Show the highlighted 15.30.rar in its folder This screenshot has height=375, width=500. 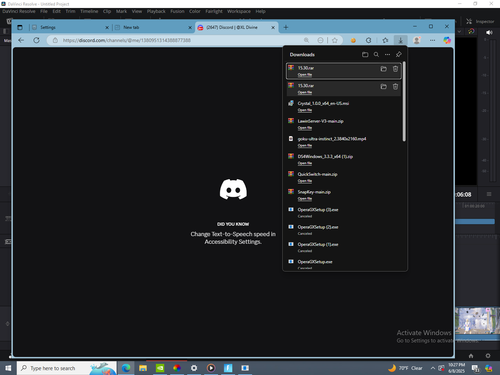click(384, 69)
